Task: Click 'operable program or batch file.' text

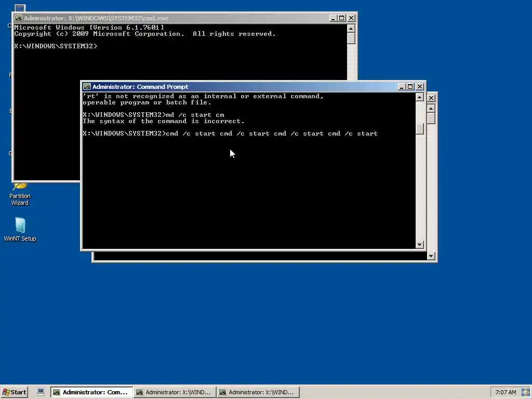Action: tap(147, 102)
